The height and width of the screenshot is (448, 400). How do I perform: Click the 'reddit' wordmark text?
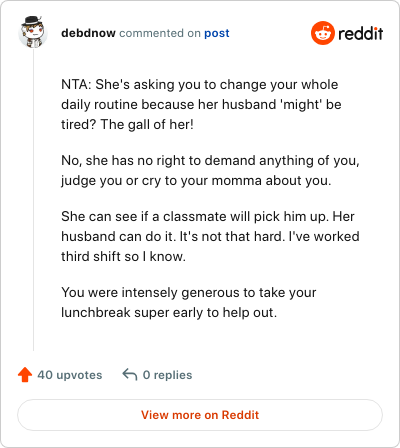tap(361, 33)
